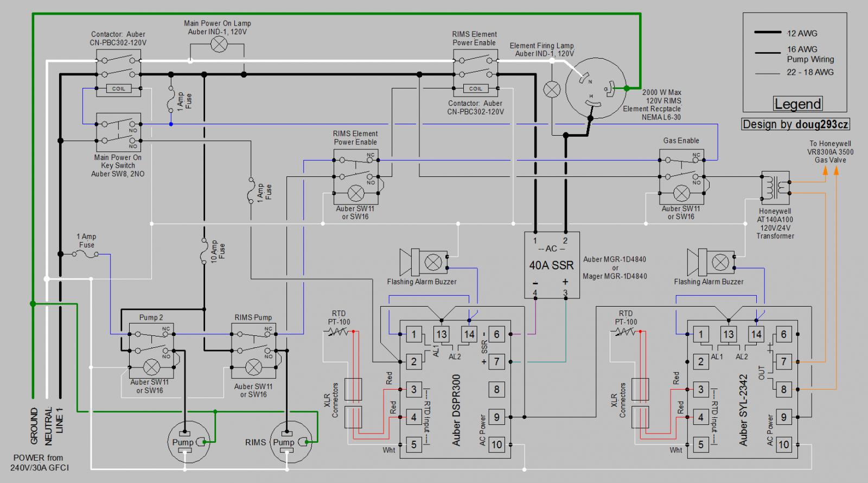Viewport: 868px width, 483px height.
Task: Click terminal 10 on Auber SYL-2342
Action: 783,444
